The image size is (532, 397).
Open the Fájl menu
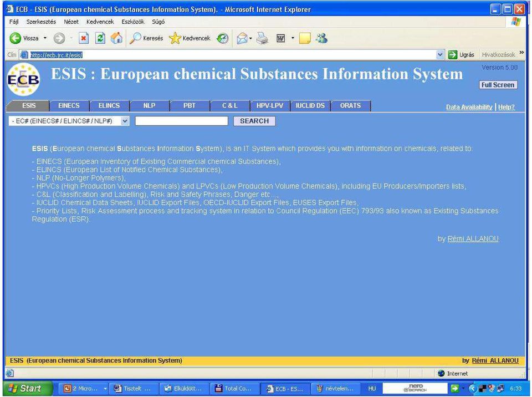click(14, 22)
